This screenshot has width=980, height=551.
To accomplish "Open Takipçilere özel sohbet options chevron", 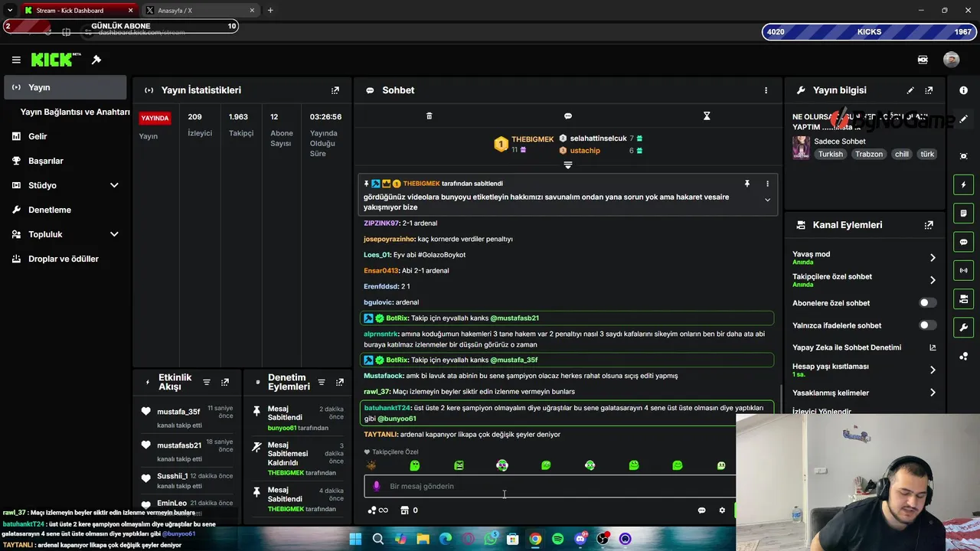I will (933, 280).
